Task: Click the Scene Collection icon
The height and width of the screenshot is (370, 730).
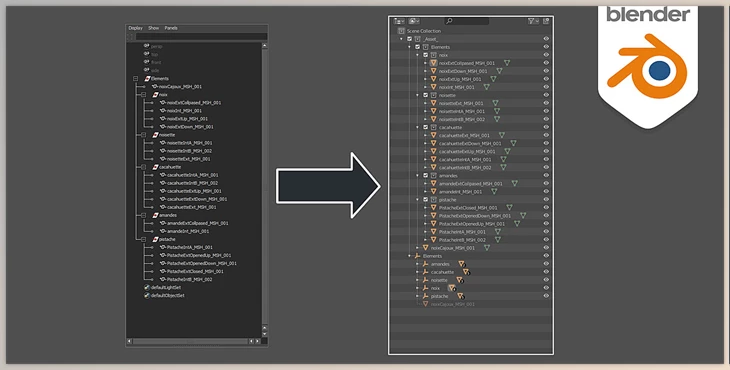Action: tap(401, 31)
